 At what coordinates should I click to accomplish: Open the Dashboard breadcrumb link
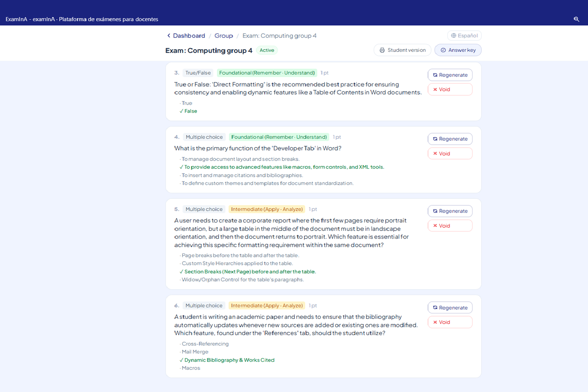(189, 36)
